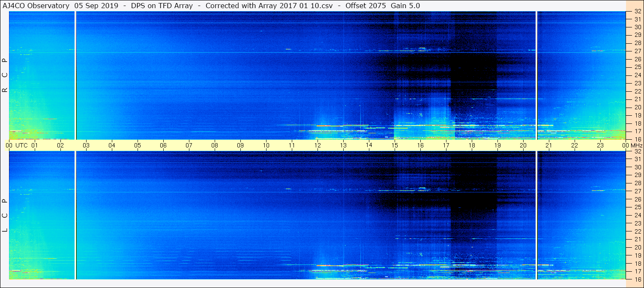Viewport: 644px width, 288px height.
Task: Click the L C P panel label
Action: point(5,215)
